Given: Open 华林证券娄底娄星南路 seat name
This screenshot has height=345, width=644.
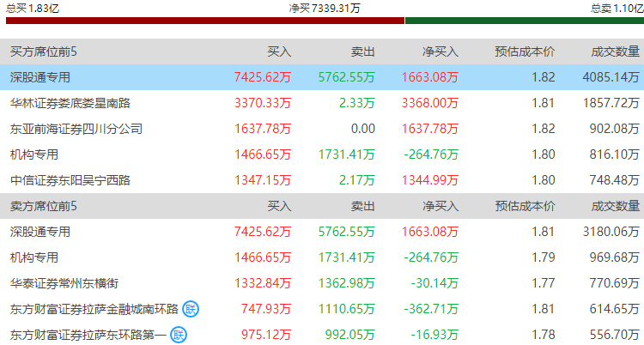Looking at the screenshot, I should tap(70, 103).
